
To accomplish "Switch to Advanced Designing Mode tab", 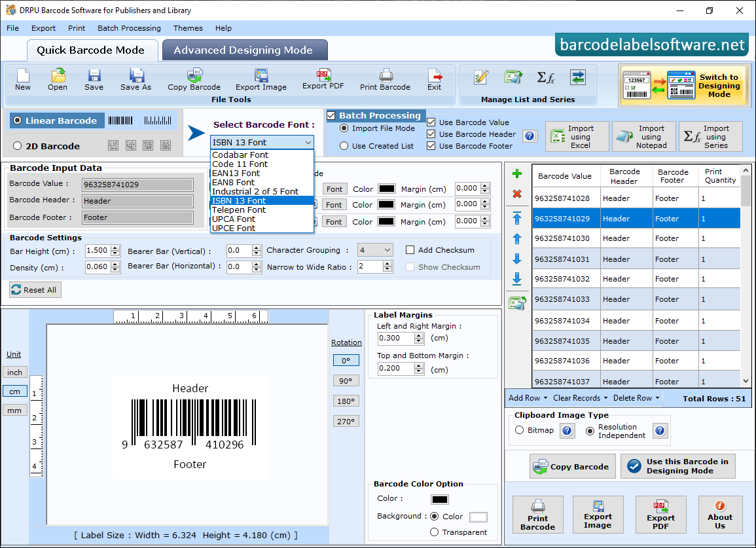I will point(245,50).
